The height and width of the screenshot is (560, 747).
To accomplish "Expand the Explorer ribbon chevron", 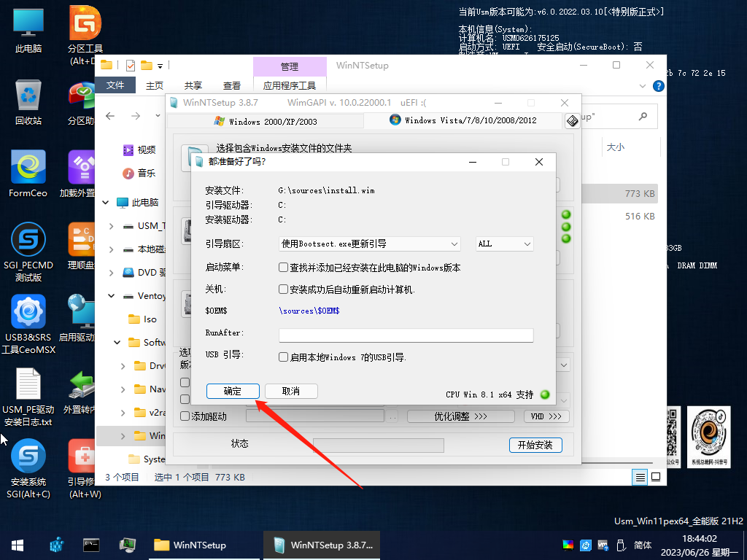I will click(x=642, y=86).
